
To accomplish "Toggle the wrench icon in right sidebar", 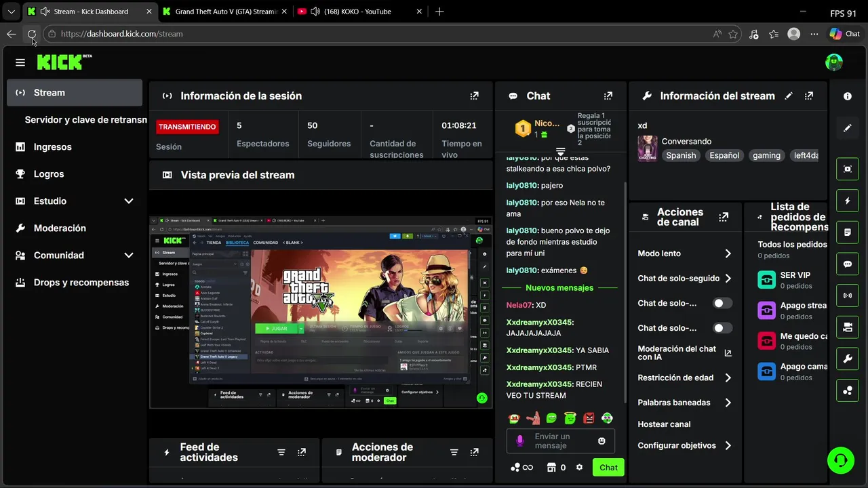I will 848,359.
